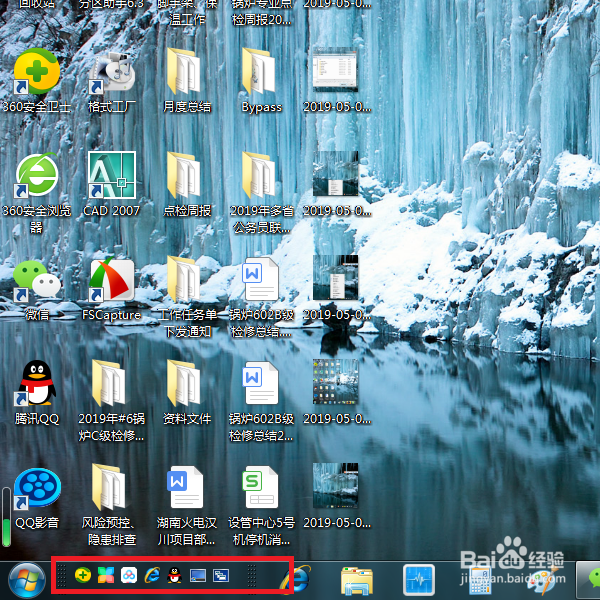Click Switch Between Windows Quick Launch icon
This screenshot has height=600, width=600.
[x=221, y=575]
